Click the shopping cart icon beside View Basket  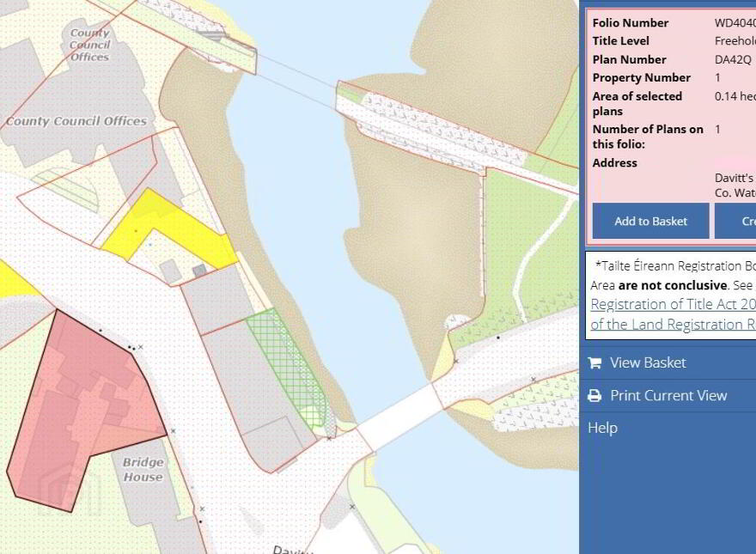594,362
